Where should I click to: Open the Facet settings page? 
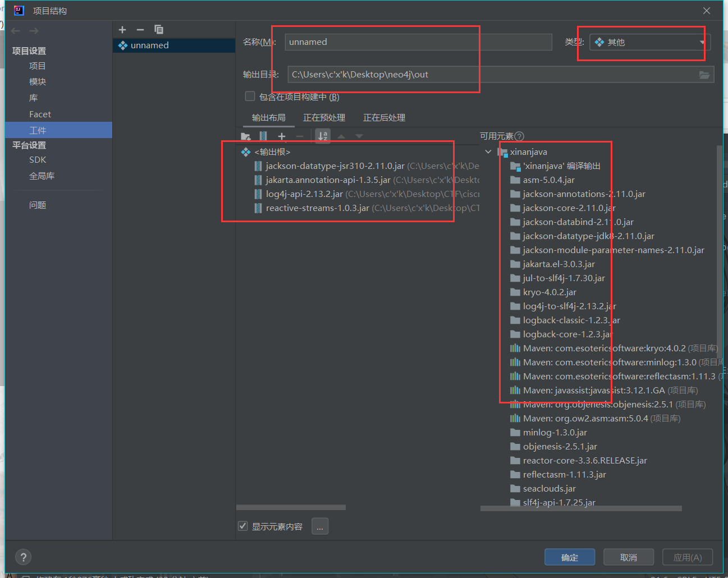coord(40,114)
